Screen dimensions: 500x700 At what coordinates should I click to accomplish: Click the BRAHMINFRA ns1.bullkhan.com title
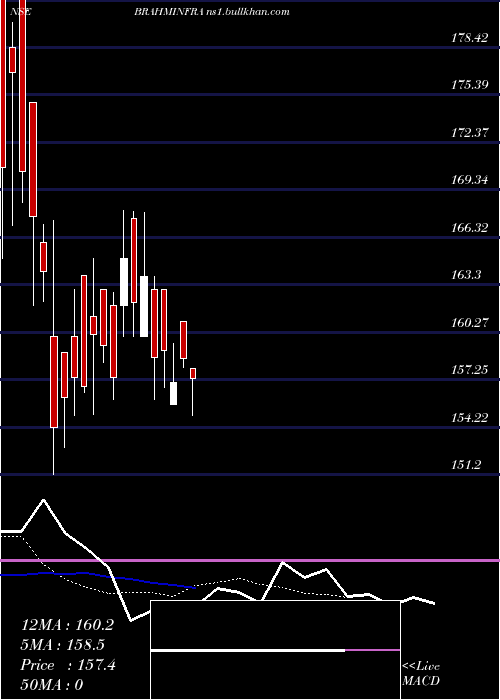pos(212,12)
